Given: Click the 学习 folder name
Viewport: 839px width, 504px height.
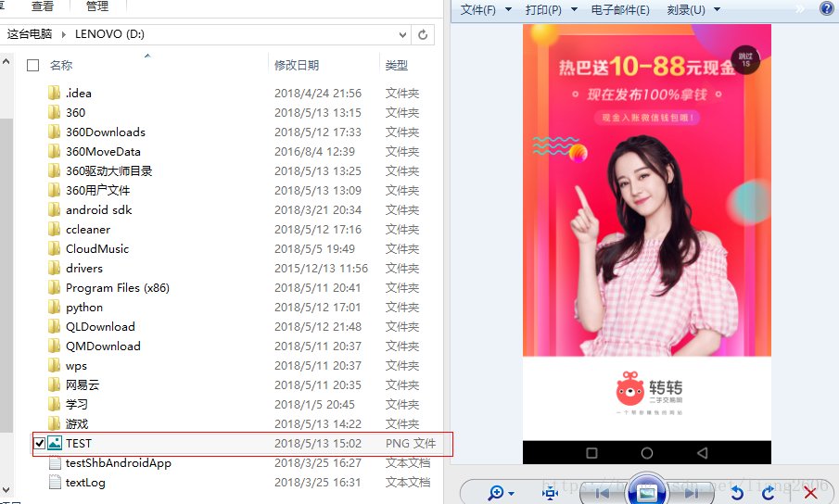Looking at the screenshot, I should tap(77, 405).
